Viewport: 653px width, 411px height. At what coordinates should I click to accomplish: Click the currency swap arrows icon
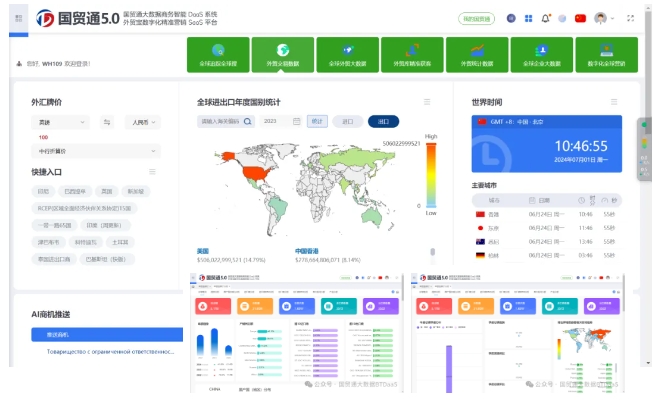point(107,122)
